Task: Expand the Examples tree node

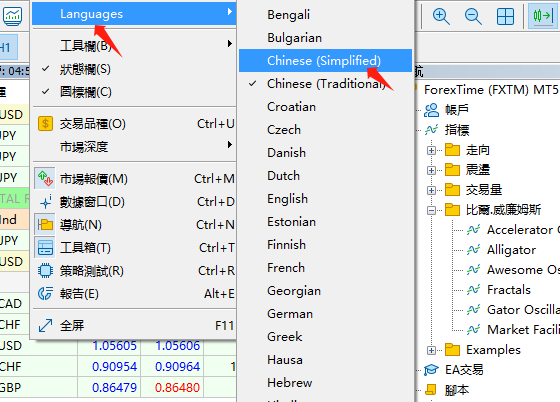Action: (431, 350)
